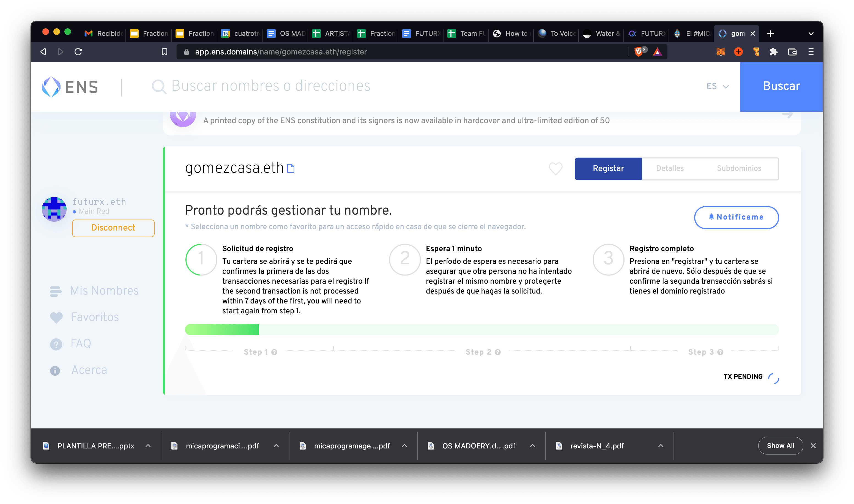Screen dimensions: 854x504
Task: Open the orange plus extension
Action: tap(738, 52)
